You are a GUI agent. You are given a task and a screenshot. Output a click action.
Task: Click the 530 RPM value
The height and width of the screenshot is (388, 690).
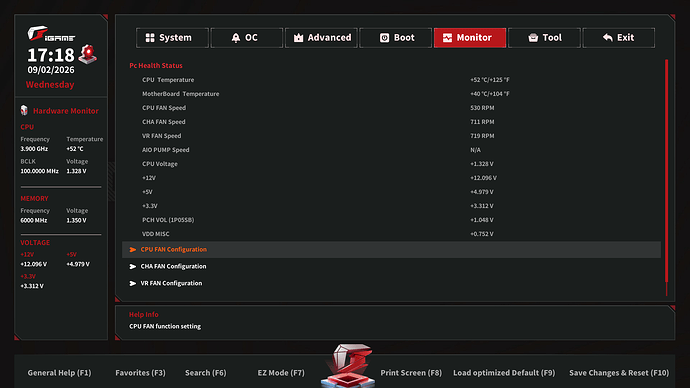coord(482,108)
